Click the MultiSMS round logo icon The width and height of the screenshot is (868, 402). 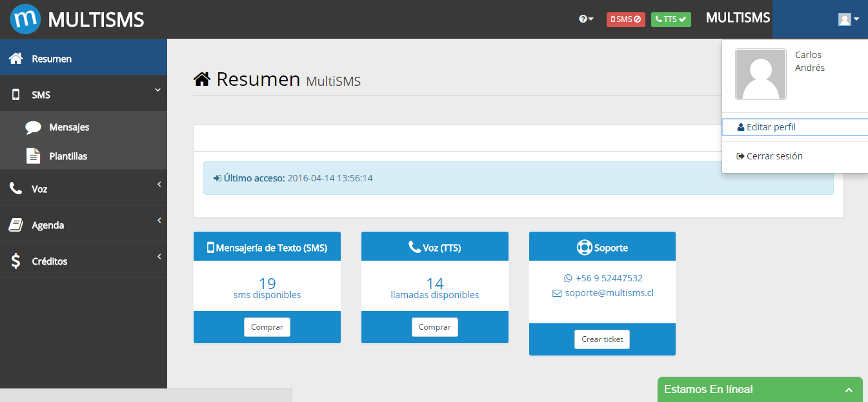(x=26, y=19)
